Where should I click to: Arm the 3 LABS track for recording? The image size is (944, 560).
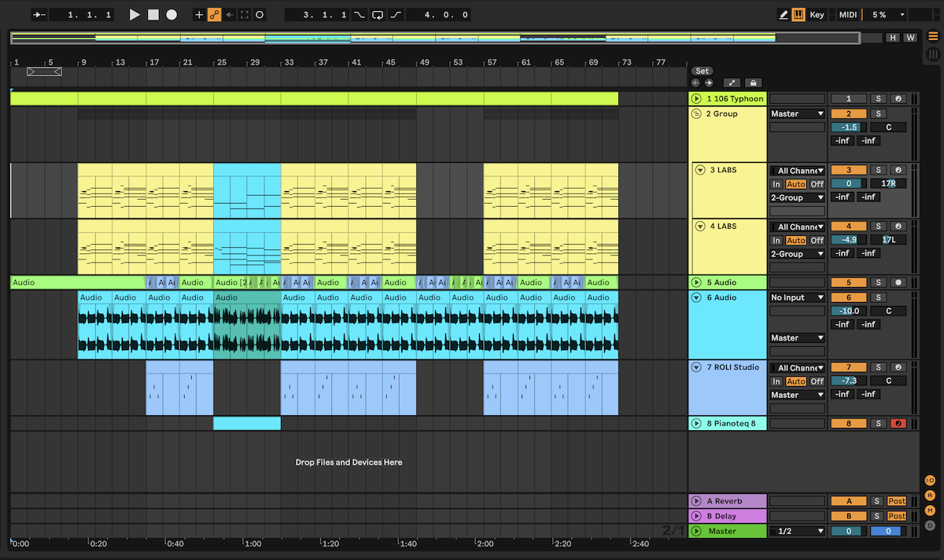click(898, 171)
